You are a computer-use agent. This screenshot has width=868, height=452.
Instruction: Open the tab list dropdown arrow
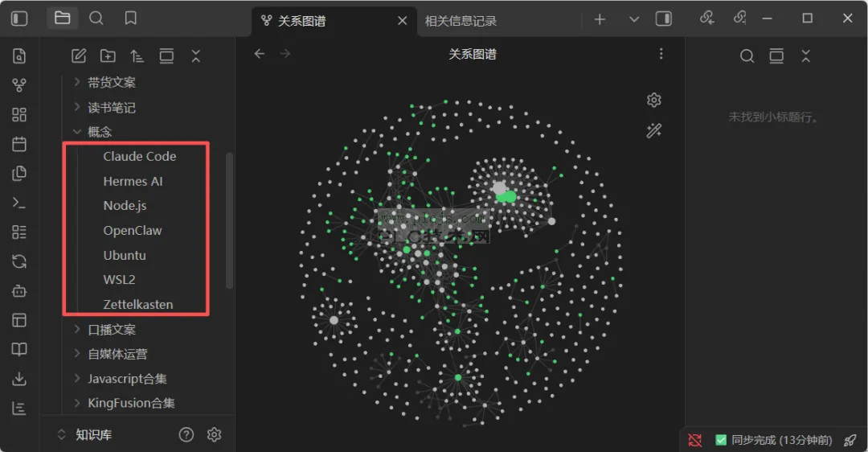coord(634,19)
